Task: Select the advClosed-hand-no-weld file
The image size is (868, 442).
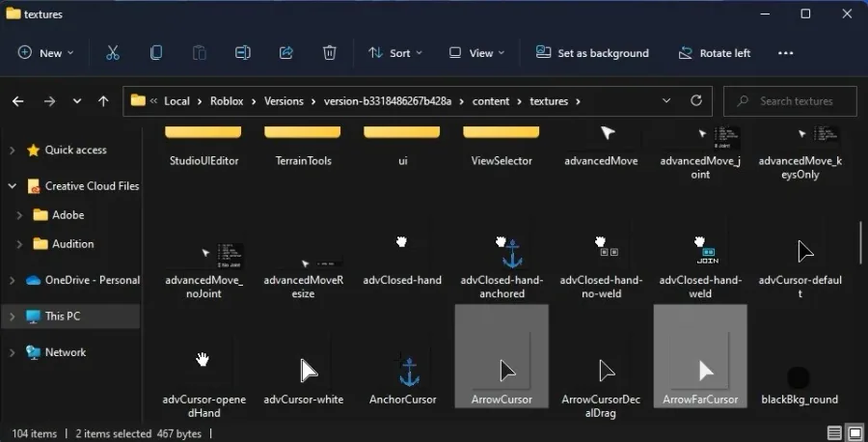Action: [x=601, y=267]
